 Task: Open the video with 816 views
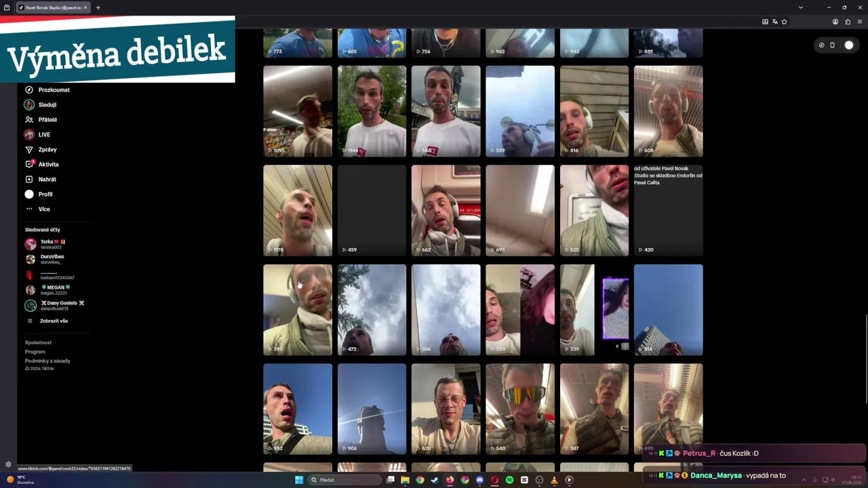click(x=594, y=111)
